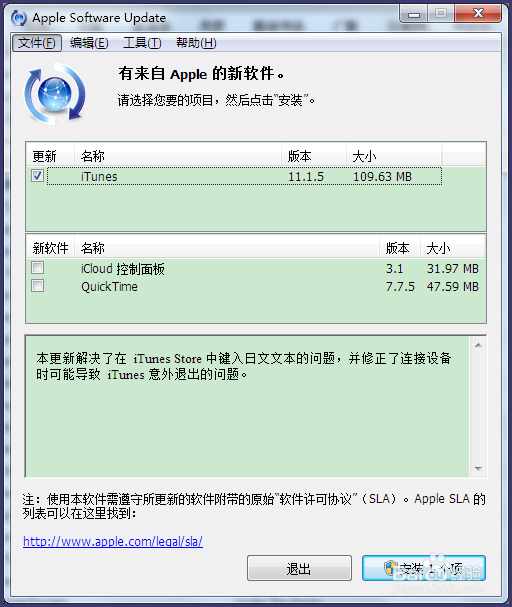Viewport: 512px width, 607px height.
Task: Open the 帮助(H) menu
Action: coord(196,43)
